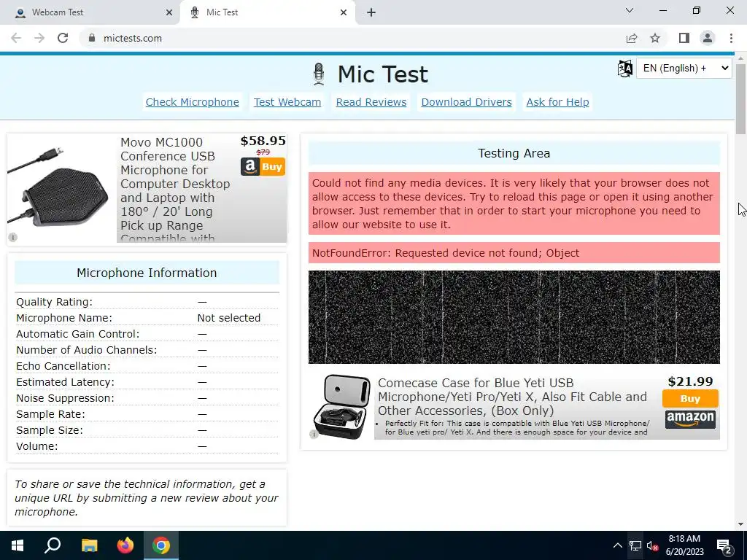
Task: Click the Amazon Buy button for Movo microphone
Action: 263,167
